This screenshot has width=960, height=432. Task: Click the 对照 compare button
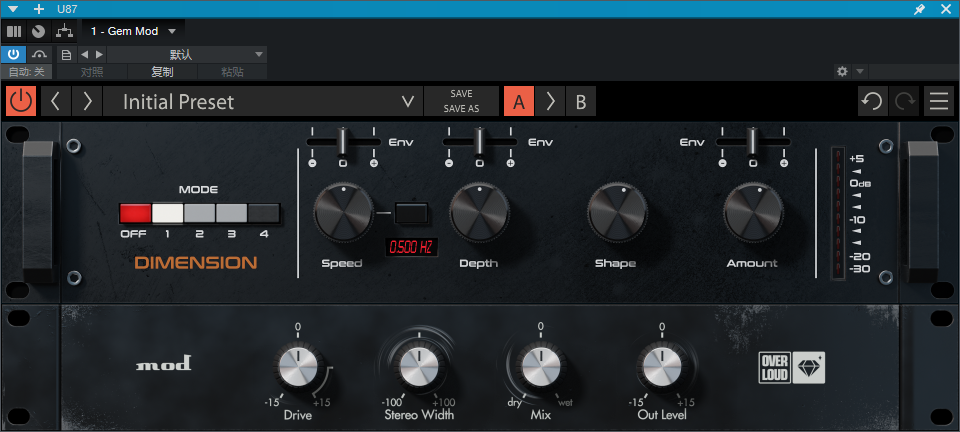pyautogui.click(x=92, y=72)
